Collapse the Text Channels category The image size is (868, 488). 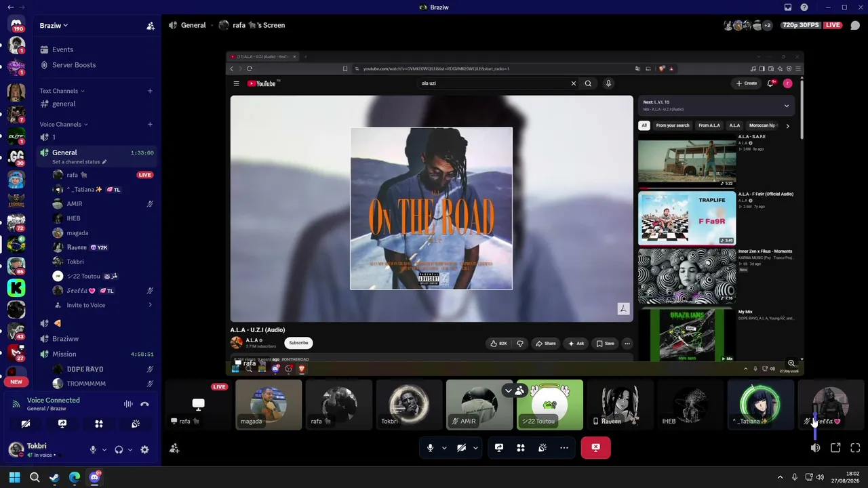point(62,91)
